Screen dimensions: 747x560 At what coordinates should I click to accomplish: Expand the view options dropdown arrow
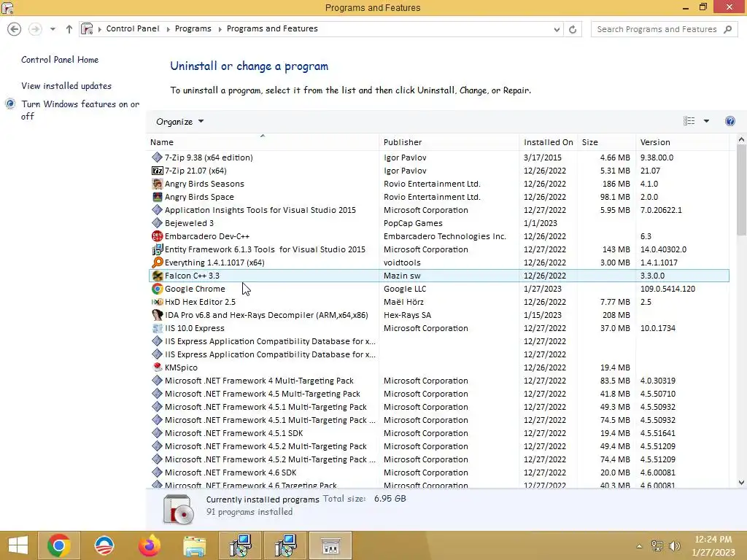[706, 121]
